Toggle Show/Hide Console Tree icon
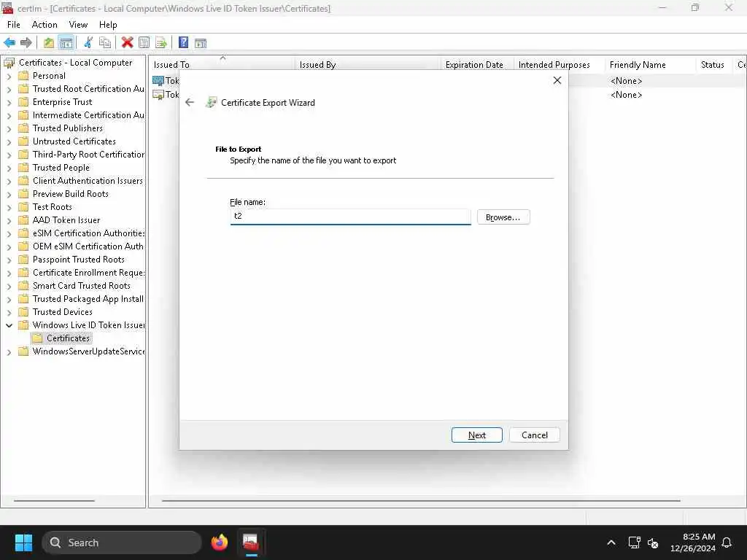747x560 pixels. coord(66,43)
